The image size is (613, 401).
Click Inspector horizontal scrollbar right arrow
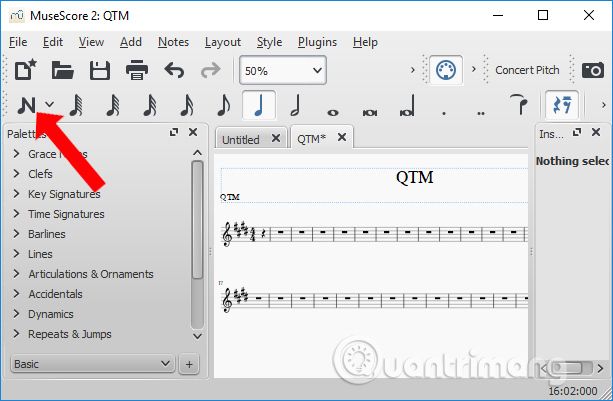click(600, 368)
